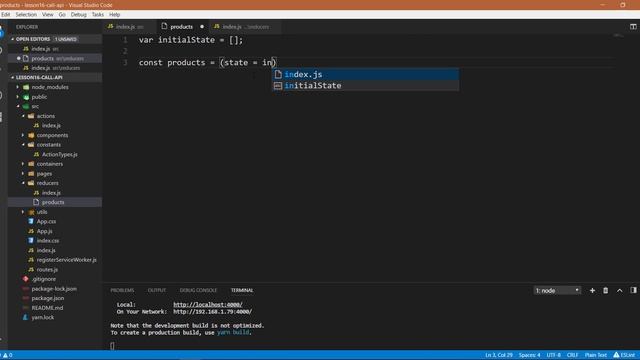640x360 pixels.
Task: Click the JS icon of routes.js
Action: (31, 269)
